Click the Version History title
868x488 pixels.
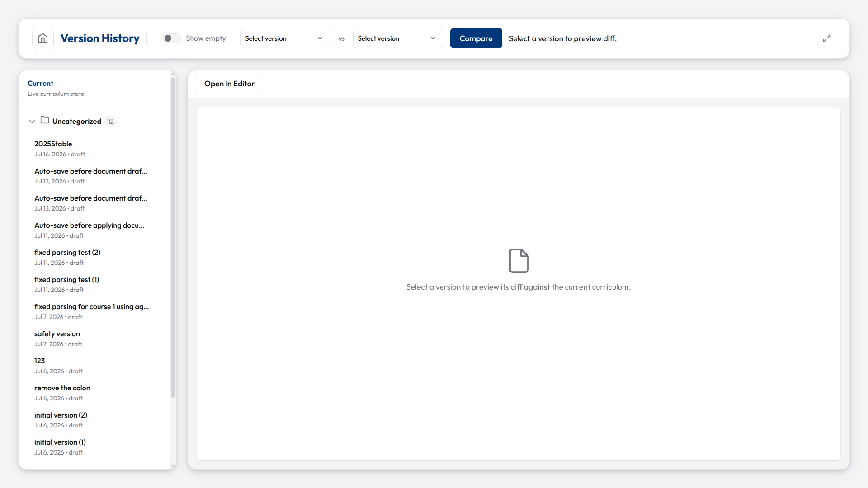click(x=100, y=38)
